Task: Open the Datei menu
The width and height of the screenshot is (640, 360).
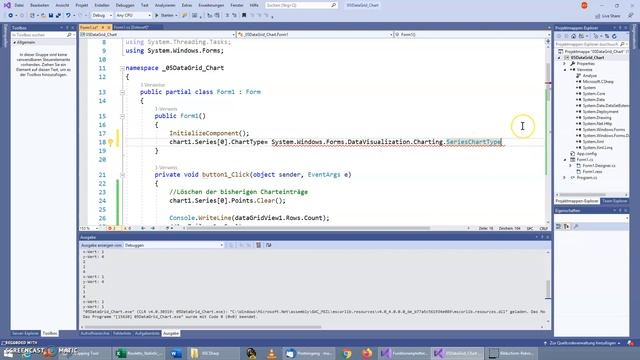Action: pyautogui.click(x=19, y=5)
